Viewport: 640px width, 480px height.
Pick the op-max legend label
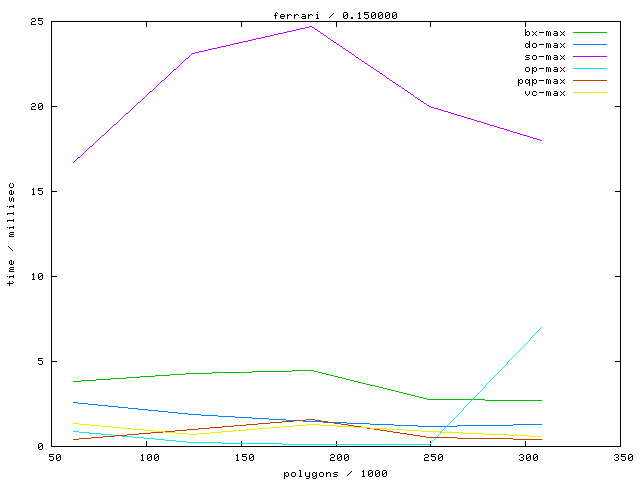(544, 69)
